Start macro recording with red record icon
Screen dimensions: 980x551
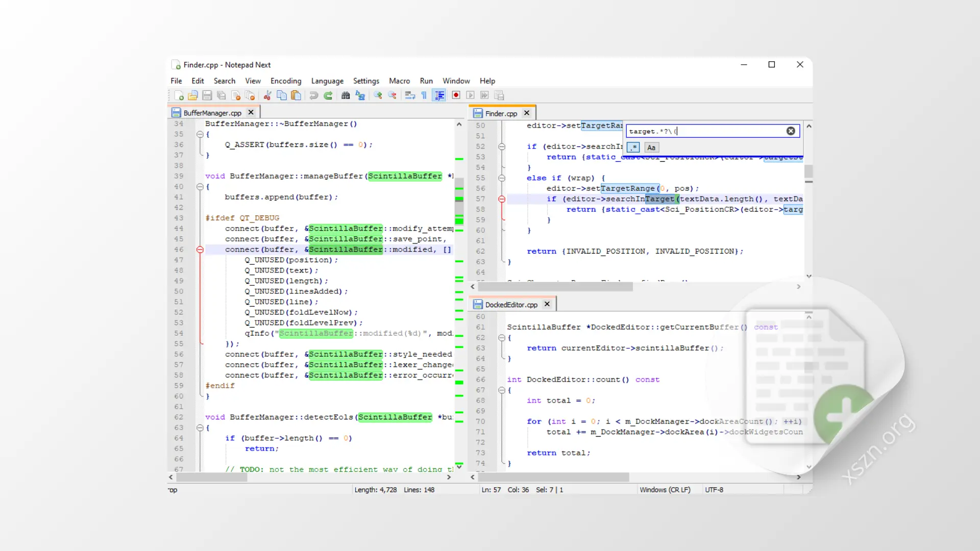pyautogui.click(x=456, y=95)
